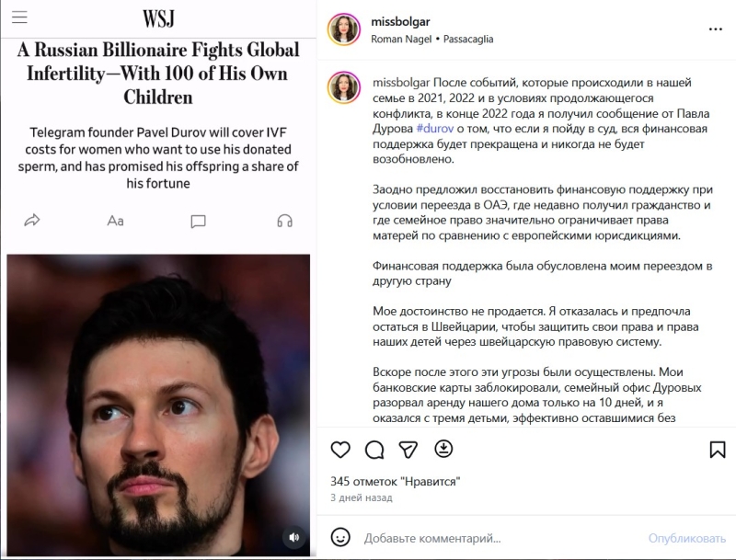
Task: View the 345 likes list
Action: 396,482
